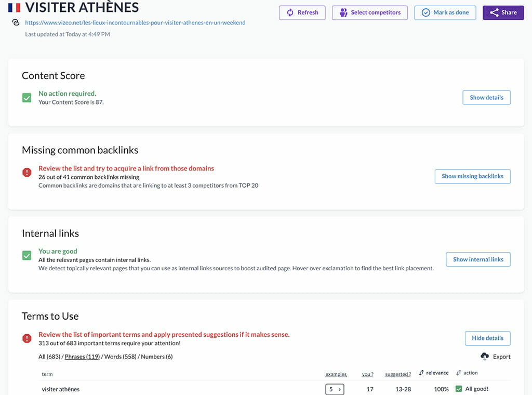Screen dimensions: 532x395
Task: Click the Export cloud download icon
Action: (x=485, y=356)
